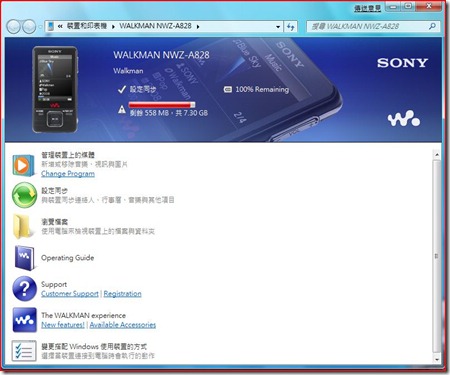Click the 設定同步 task heading in list
Screen dimensions: 450x375
coord(55,191)
